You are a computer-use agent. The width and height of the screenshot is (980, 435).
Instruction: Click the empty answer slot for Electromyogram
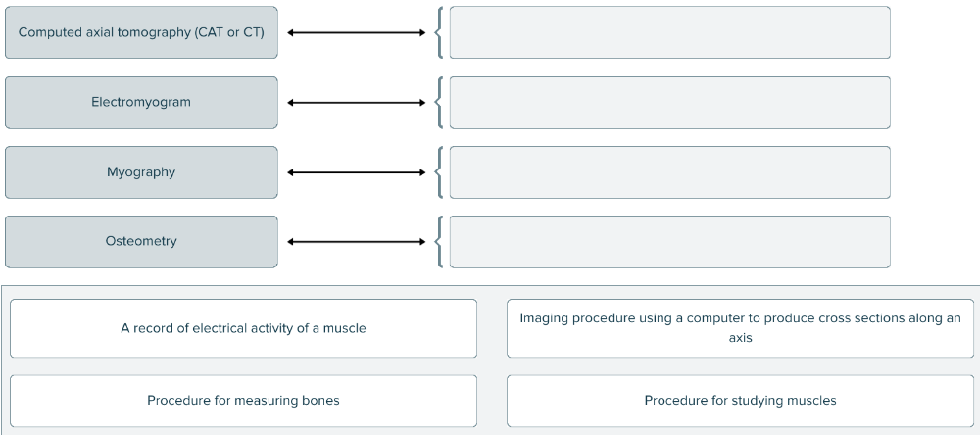[x=669, y=103]
